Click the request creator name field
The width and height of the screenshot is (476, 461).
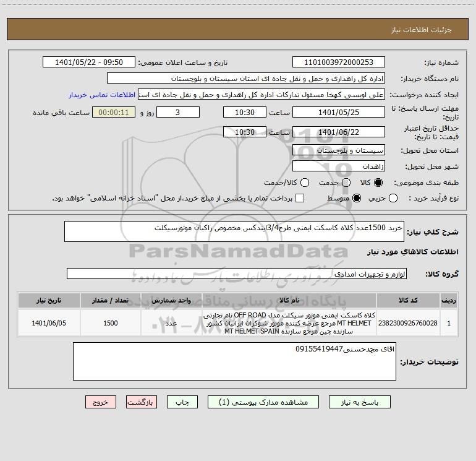point(261,95)
